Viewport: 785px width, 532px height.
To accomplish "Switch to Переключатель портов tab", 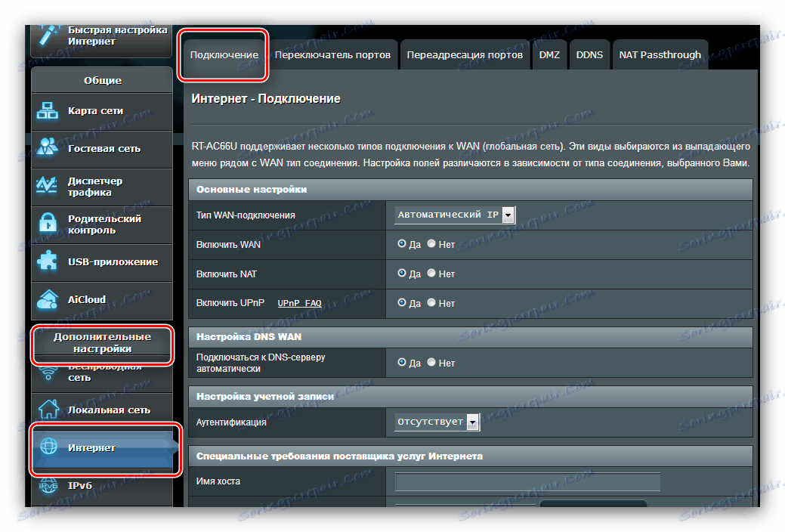I will [x=332, y=54].
